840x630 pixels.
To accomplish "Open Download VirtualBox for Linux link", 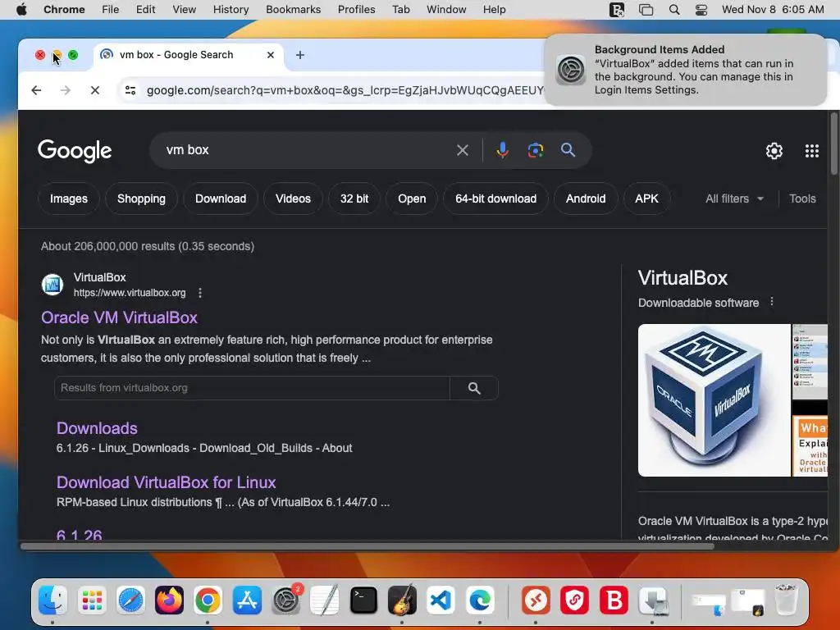I will pyautogui.click(x=166, y=482).
